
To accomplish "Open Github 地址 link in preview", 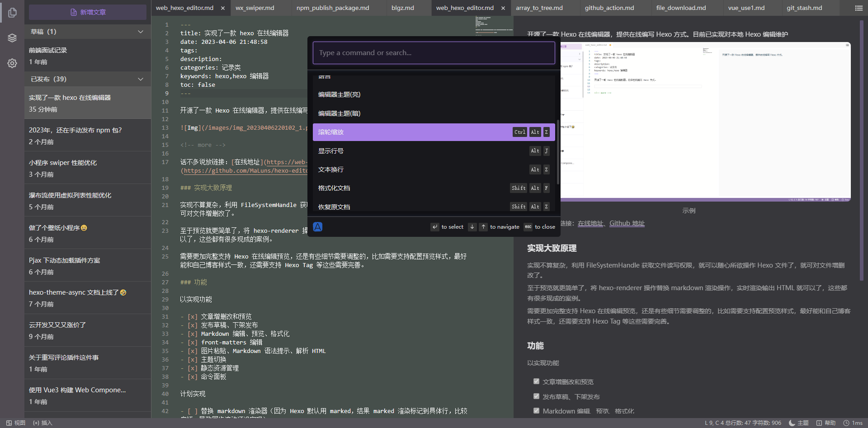I will [627, 223].
